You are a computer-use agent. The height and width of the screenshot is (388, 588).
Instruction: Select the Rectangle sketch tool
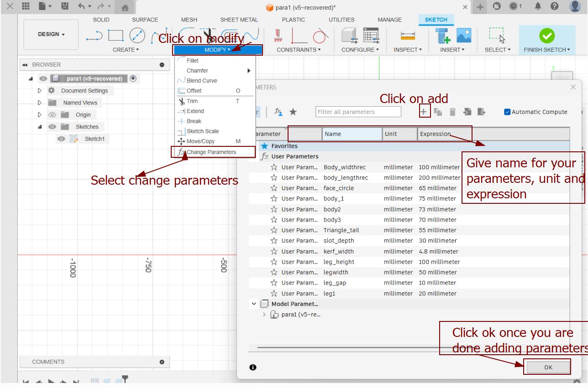point(116,36)
